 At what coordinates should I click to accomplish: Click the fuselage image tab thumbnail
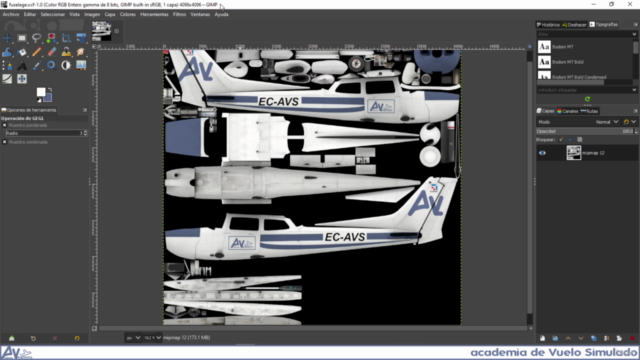(x=101, y=31)
